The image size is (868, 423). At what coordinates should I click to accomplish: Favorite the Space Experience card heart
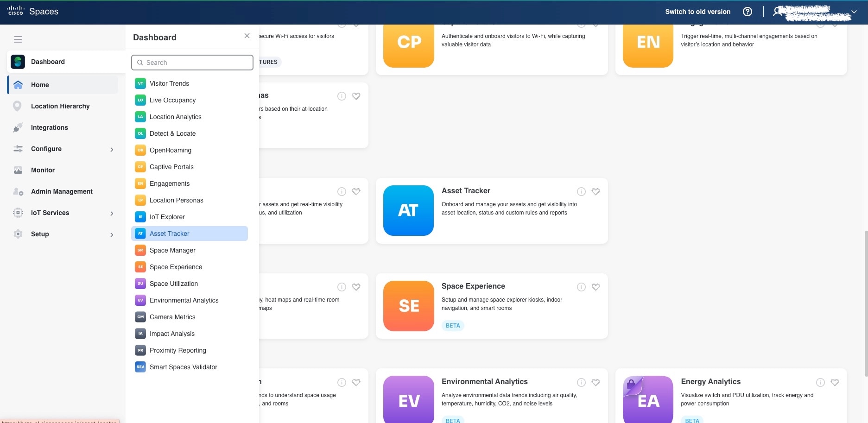tap(596, 287)
